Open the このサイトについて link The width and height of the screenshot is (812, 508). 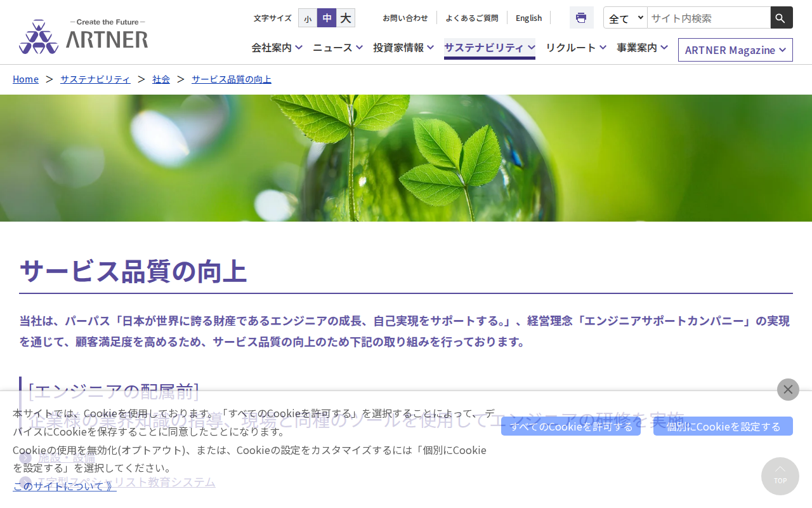(x=65, y=486)
